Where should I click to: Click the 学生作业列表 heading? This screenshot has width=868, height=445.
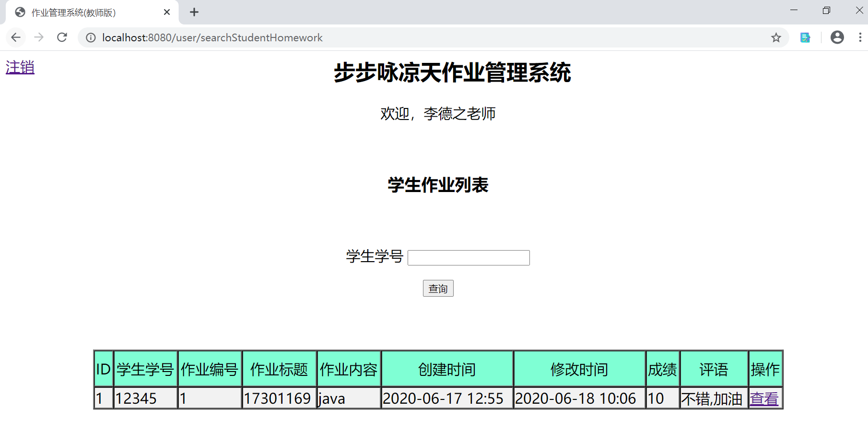(438, 185)
